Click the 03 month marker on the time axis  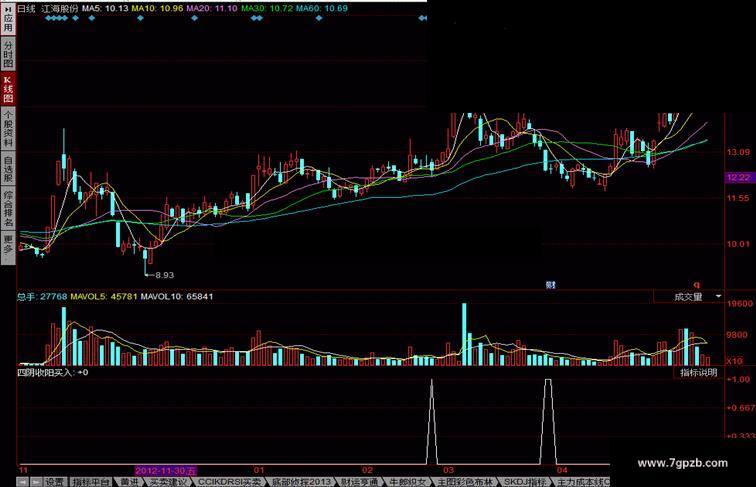pyautogui.click(x=448, y=470)
